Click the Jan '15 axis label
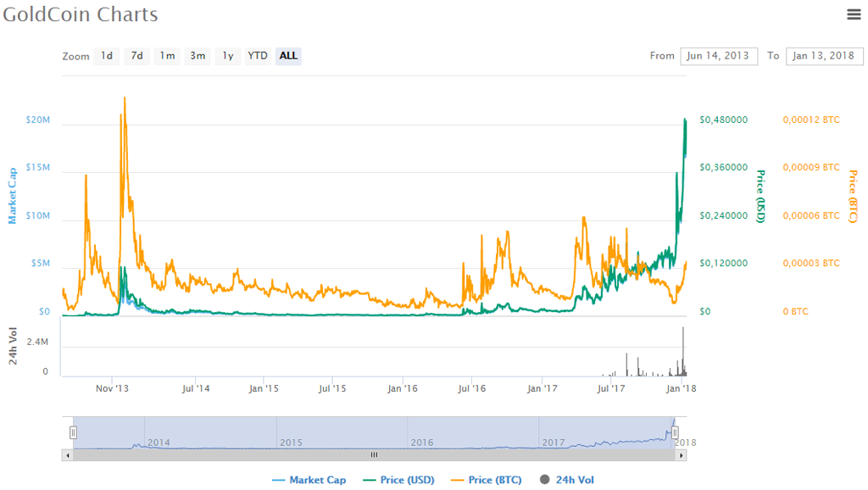The height and width of the screenshot is (490, 868). pos(264,388)
